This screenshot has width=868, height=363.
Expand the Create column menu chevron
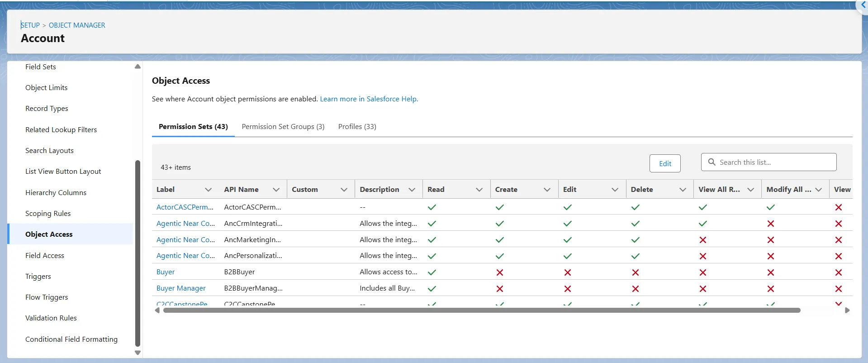point(547,190)
